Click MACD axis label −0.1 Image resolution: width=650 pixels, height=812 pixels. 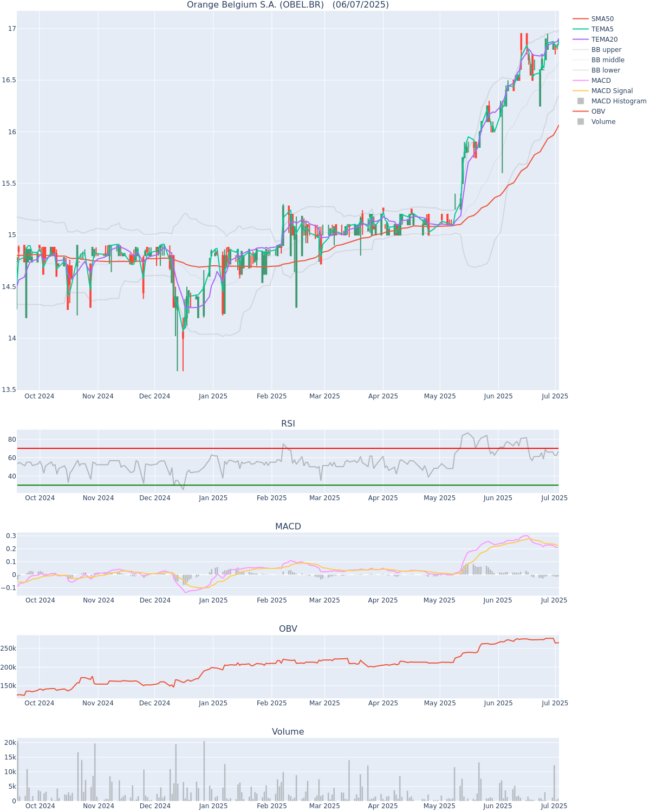tap(9, 588)
